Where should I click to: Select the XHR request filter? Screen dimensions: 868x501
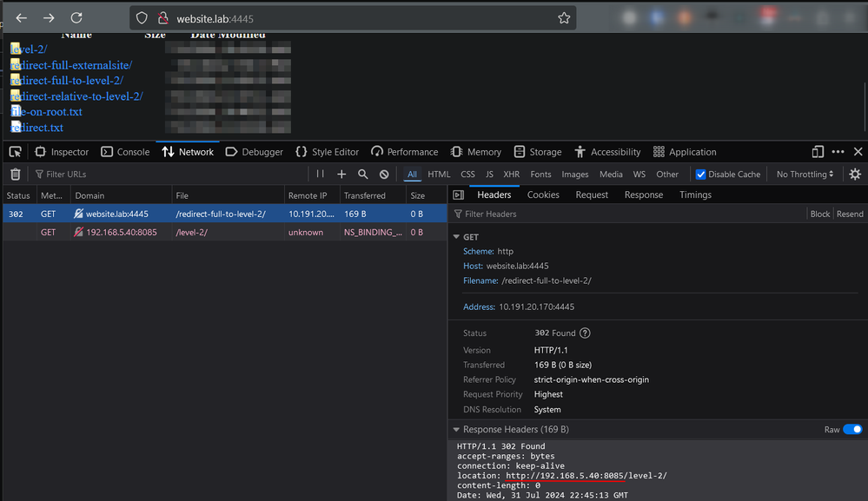pos(511,175)
